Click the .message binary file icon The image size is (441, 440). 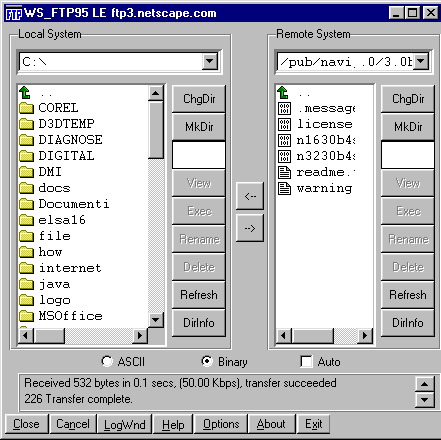[x=284, y=108]
